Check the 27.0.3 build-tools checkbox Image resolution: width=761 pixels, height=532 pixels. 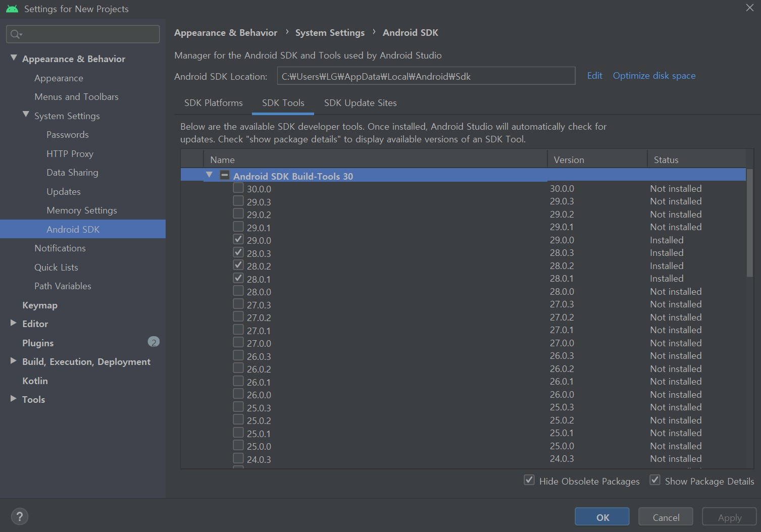tap(238, 304)
